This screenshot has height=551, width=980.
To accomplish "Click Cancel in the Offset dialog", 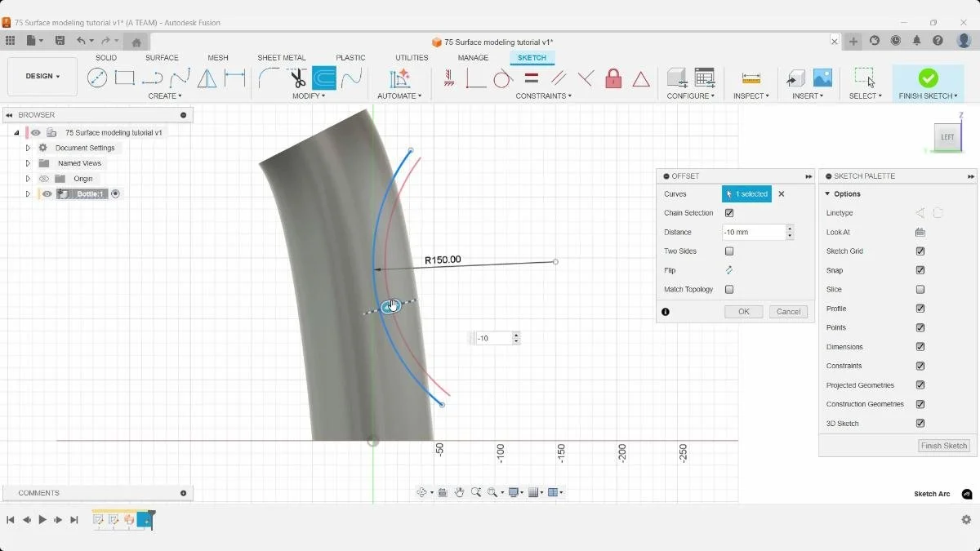I will 788,312.
